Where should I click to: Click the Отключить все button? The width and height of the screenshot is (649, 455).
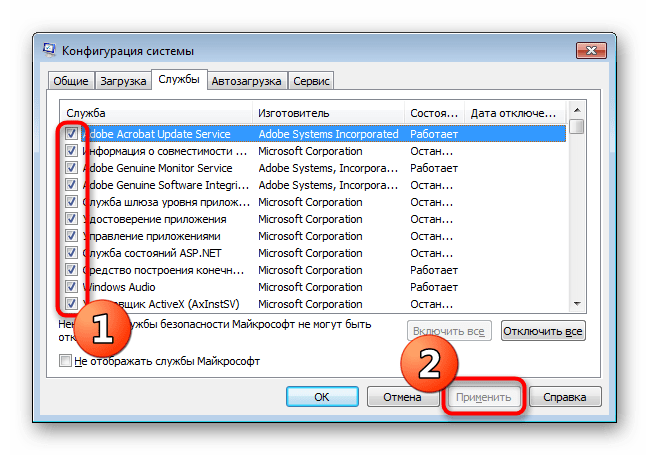click(543, 331)
